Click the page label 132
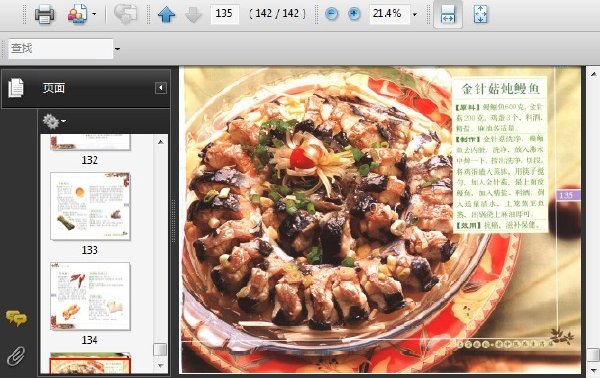The height and width of the screenshot is (378, 600). [x=90, y=160]
